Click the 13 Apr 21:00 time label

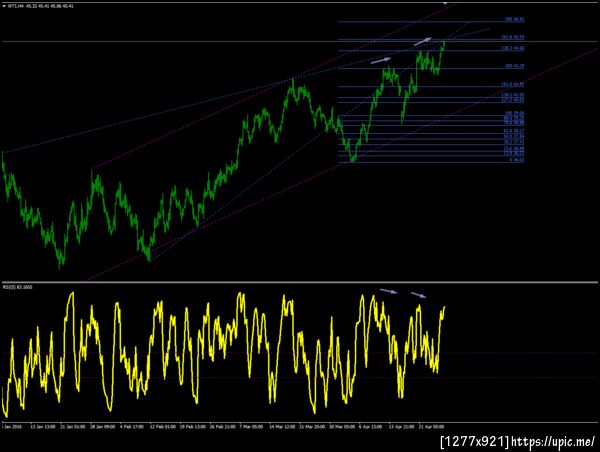pyautogui.click(x=401, y=426)
